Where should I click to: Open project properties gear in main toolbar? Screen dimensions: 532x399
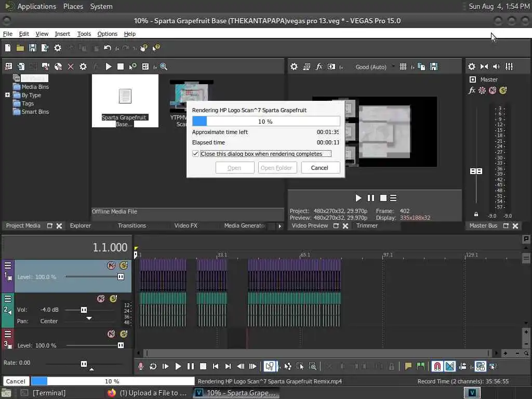pos(58,48)
